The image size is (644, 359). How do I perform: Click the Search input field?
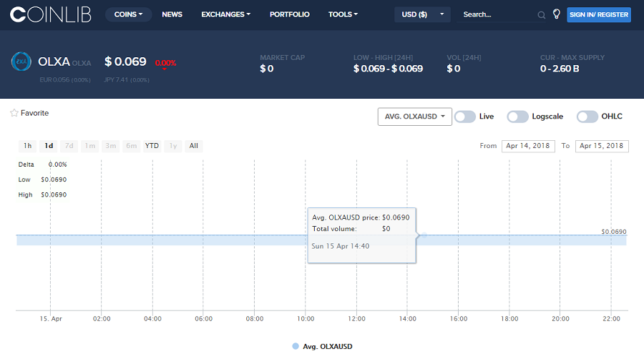497,15
